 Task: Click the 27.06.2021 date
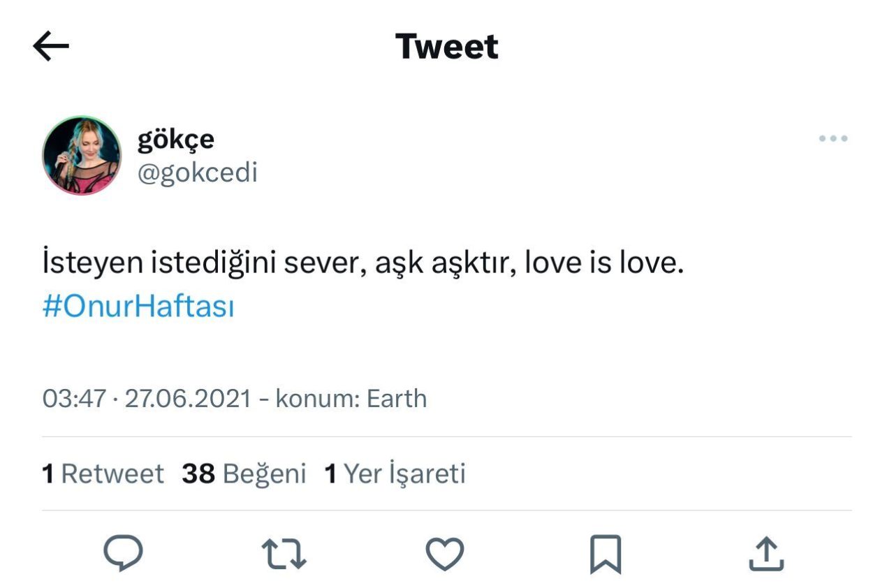click(187, 399)
